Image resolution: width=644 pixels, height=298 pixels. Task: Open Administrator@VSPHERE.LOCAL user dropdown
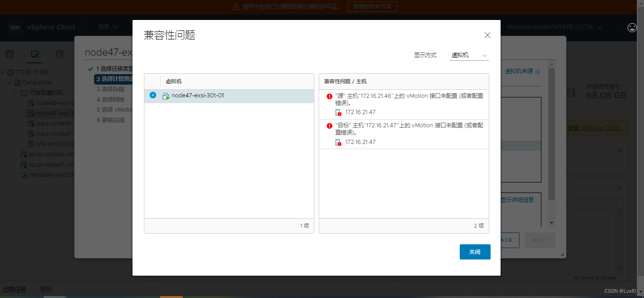[x=555, y=27]
